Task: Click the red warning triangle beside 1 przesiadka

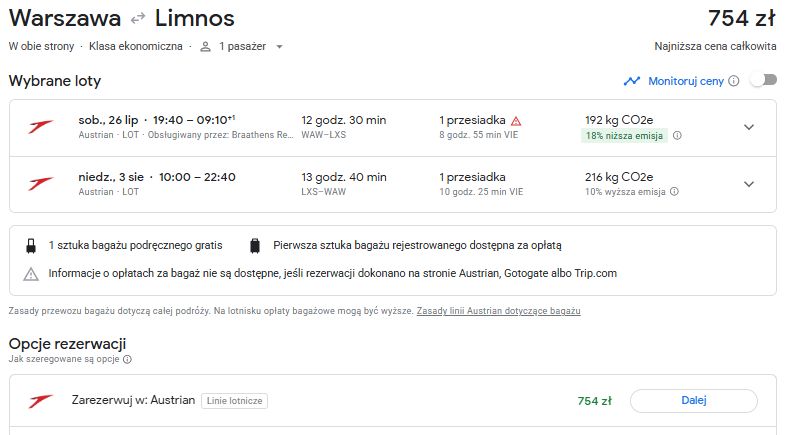Action: click(516, 121)
